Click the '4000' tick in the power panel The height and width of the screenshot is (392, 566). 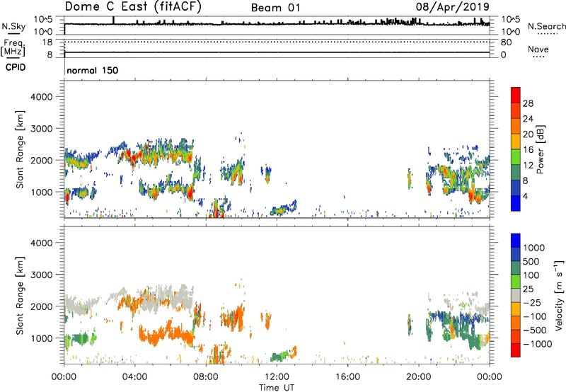[x=42, y=97]
